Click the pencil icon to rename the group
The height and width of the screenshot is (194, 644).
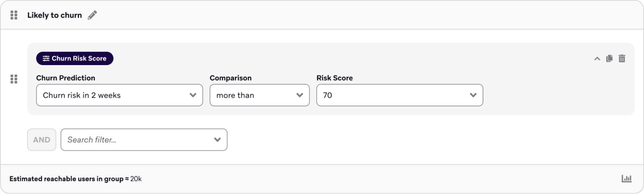(93, 15)
